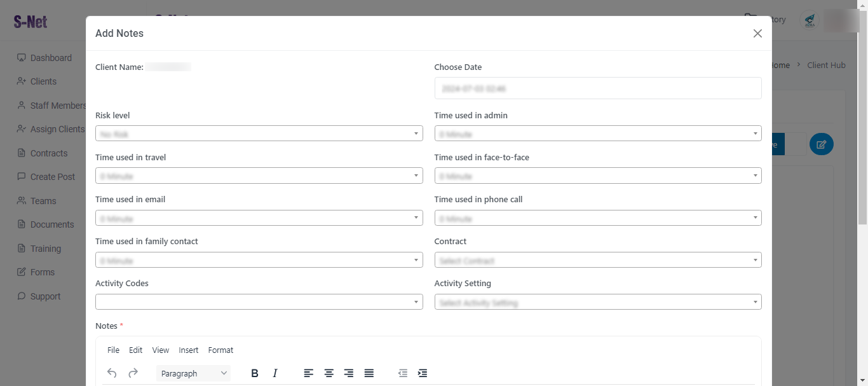Expand Time used in travel dropdown

coord(259,176)
